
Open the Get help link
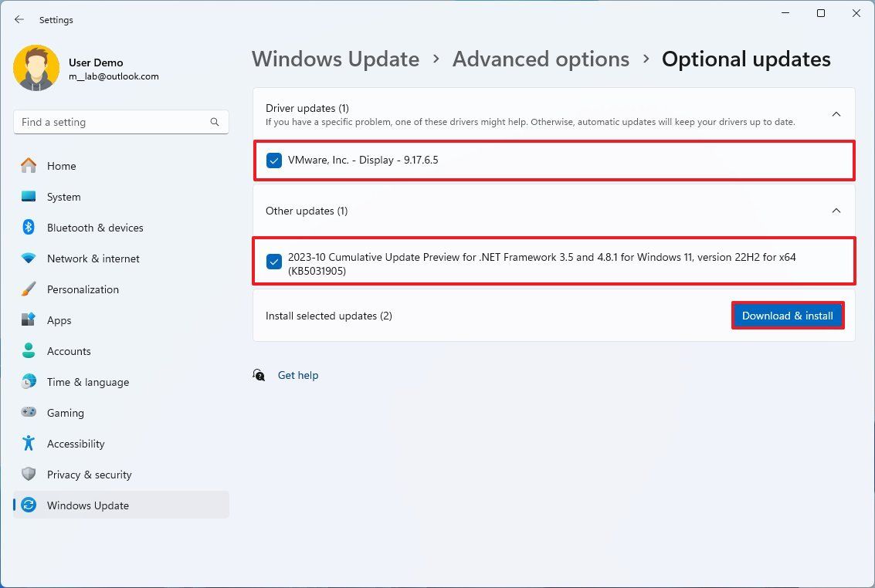298,375
